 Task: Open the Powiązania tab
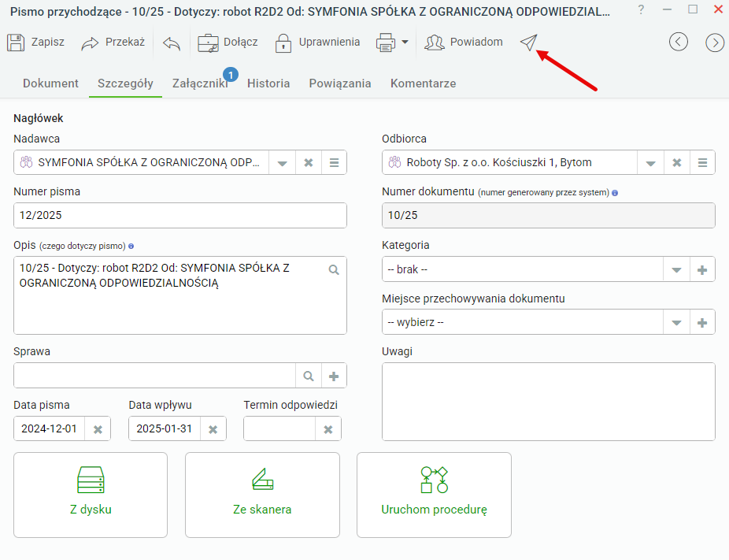pos(340,83)
